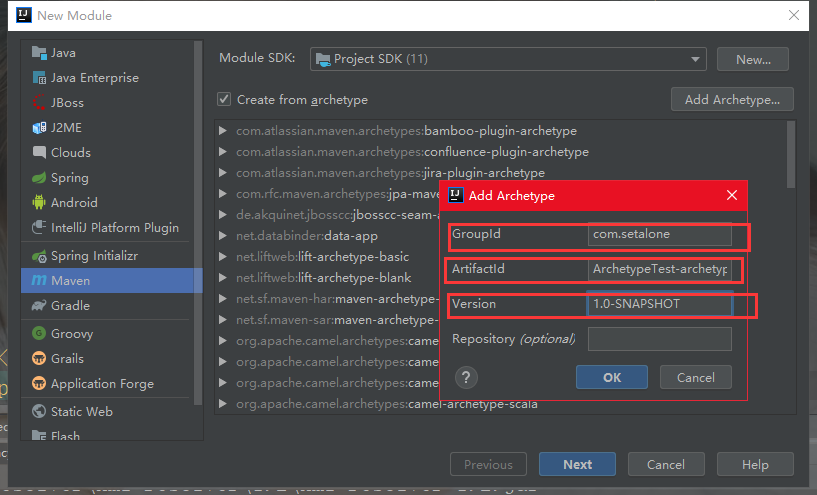Choose the Gradle module label

click(x=70, y=305)
